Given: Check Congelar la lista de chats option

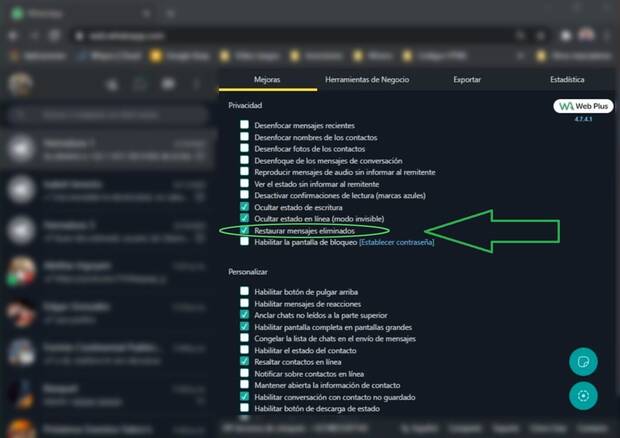Looking at the screenshot, I should click(244, 338).
